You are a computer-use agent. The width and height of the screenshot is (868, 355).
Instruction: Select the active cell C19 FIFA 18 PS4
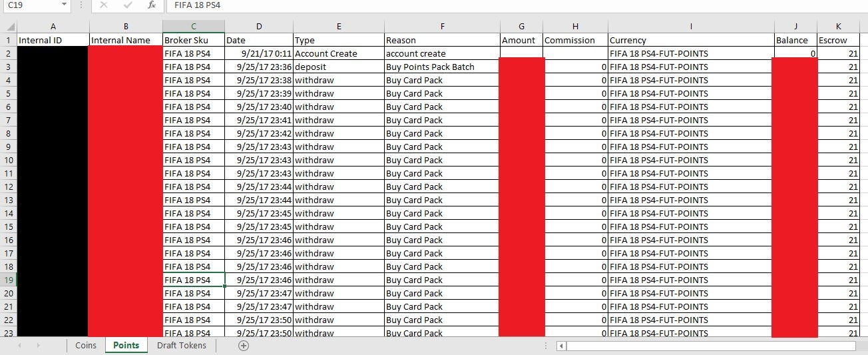pos(194,280)
